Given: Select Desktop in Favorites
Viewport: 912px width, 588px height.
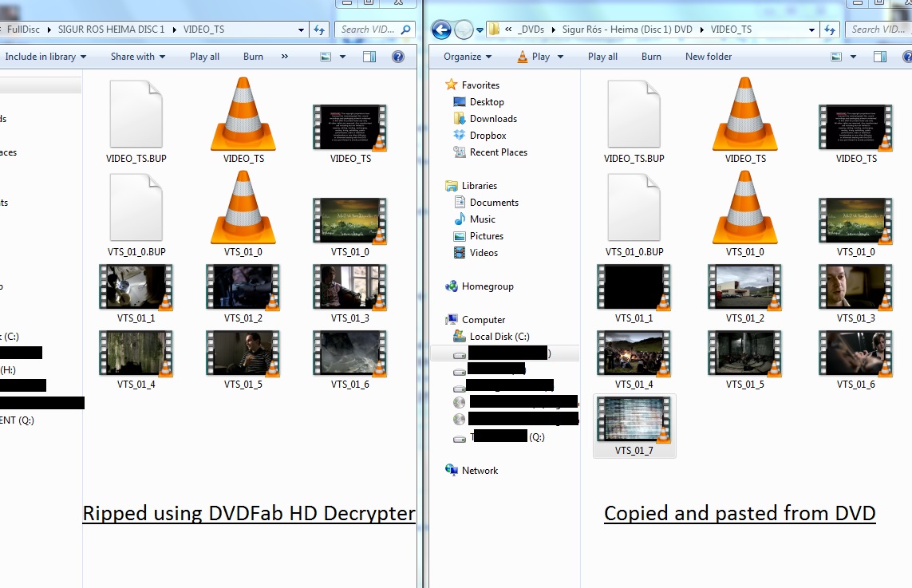Looking at the screenshot, I should [x=478, y=102].
